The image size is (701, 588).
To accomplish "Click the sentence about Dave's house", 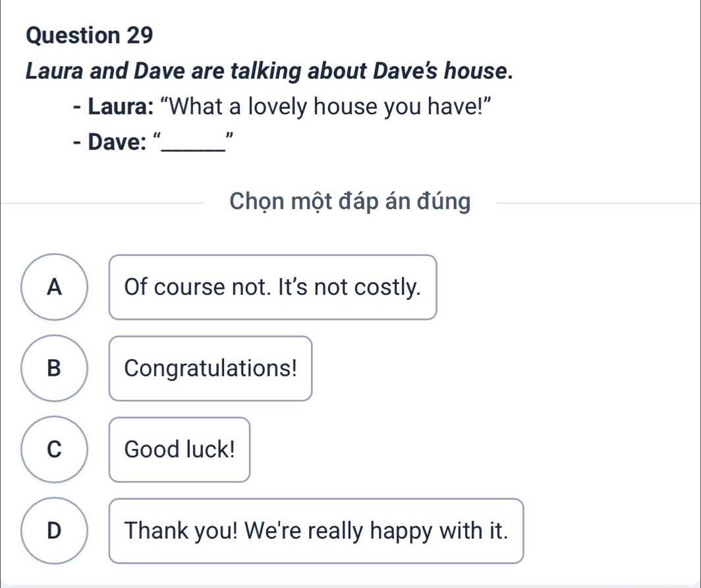I will (x=269, y=71).
